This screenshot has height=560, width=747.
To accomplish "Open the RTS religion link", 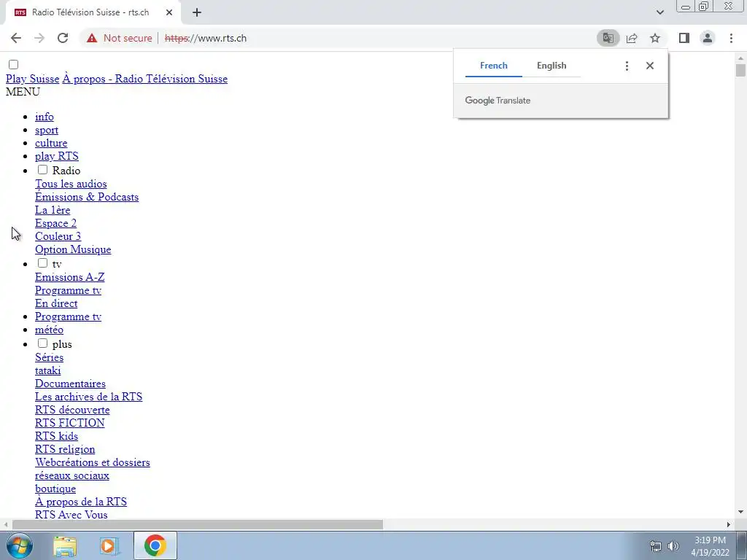I will [65, 449].
